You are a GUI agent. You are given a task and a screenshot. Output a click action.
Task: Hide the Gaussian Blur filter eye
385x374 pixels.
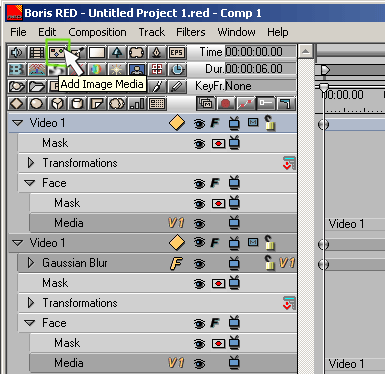[199, 264]
